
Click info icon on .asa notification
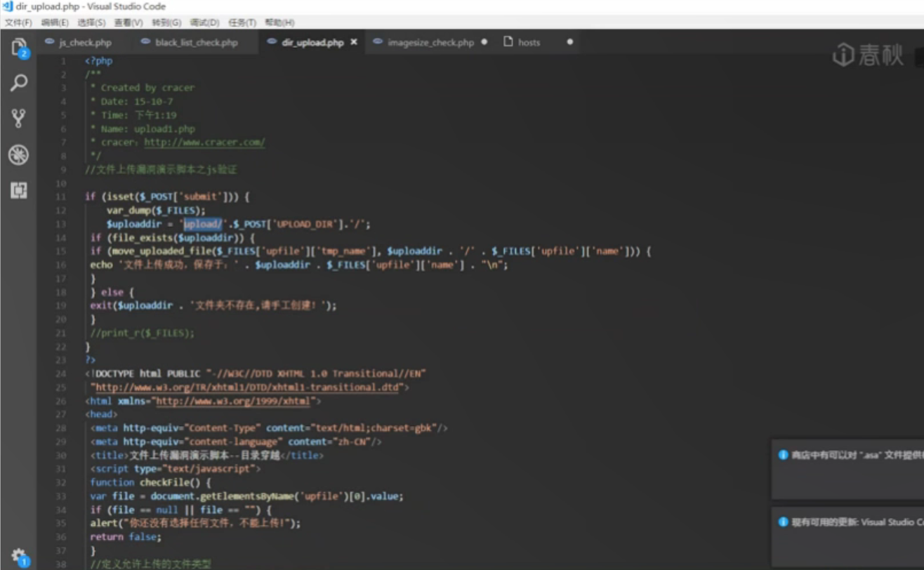(783, 455)
